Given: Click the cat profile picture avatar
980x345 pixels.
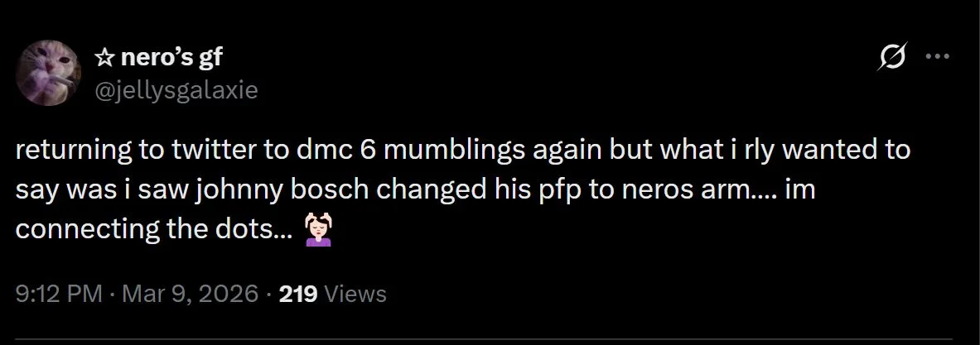Looking at the screenshot, I should click(51, 74).
